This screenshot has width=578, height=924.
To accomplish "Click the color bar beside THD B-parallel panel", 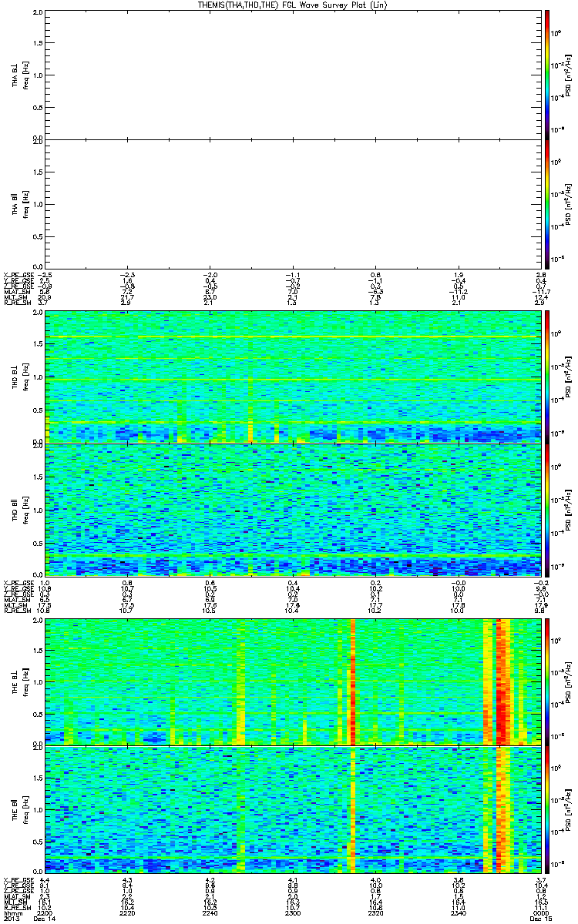I will pos(547,509).
